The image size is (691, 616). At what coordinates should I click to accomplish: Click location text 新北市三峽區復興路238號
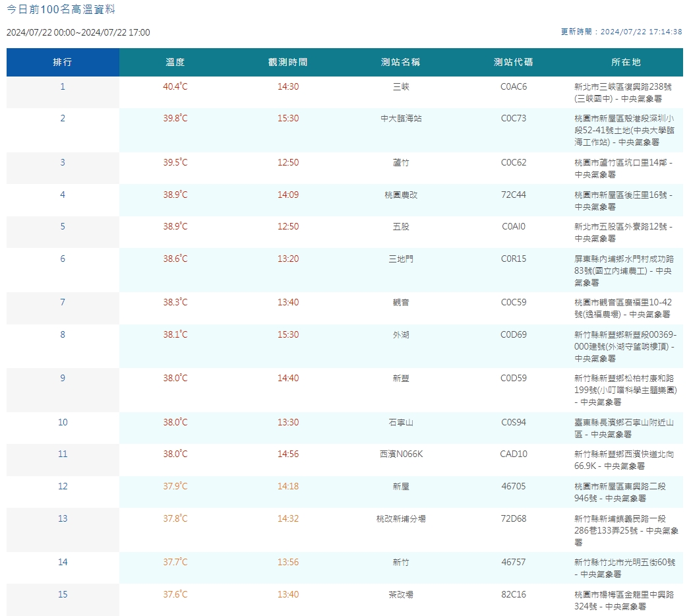click(623, 87)
